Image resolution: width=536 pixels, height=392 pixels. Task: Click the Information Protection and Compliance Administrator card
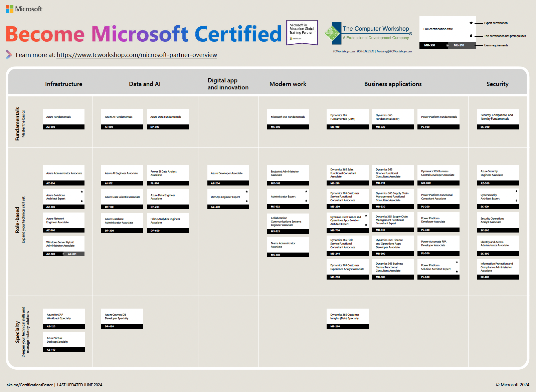[498, 270]
